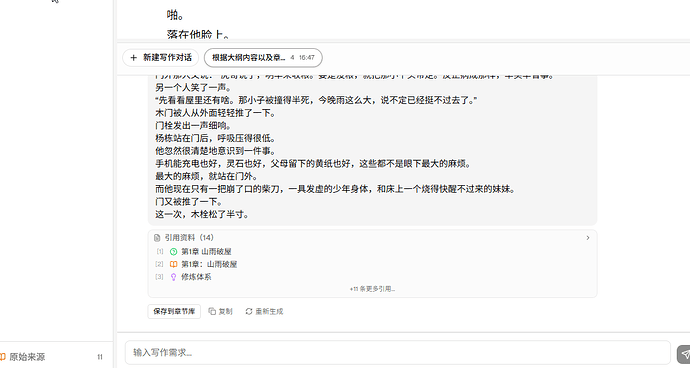Click the 16:47 timestamp on conversation tab
The image size is (690, 368).
(x=307, y=58)
